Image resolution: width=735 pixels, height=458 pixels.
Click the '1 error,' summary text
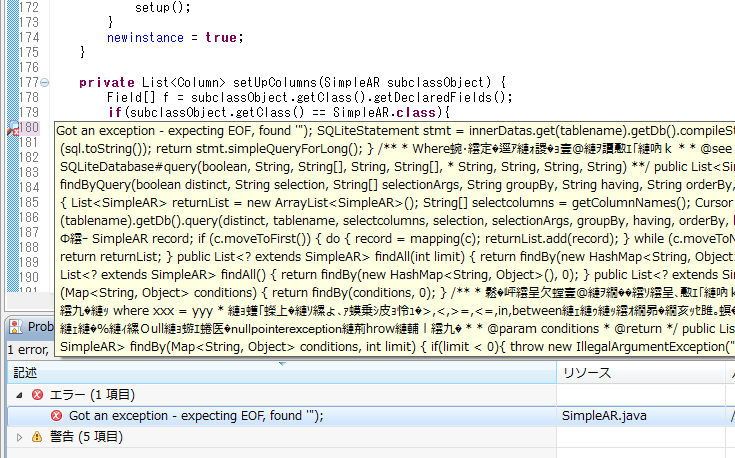(28, 350)
